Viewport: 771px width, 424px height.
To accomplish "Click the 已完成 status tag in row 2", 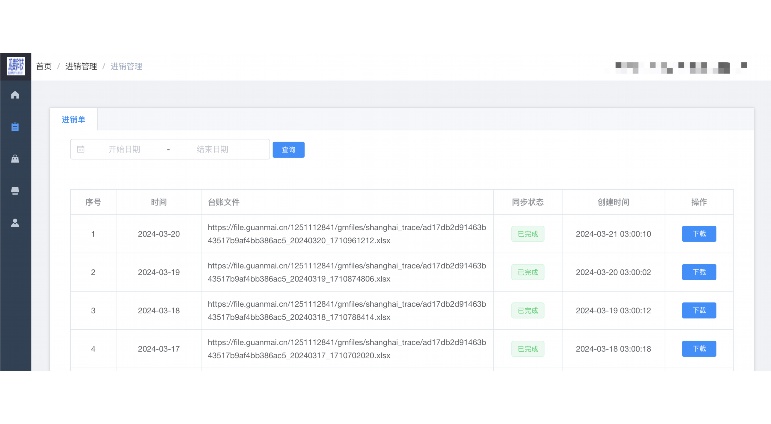I will 528,272.
